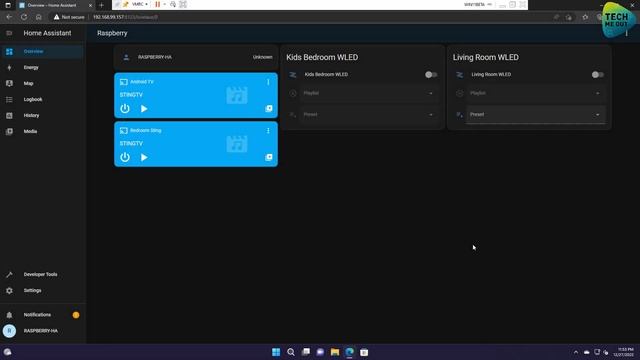Open Microsoft Edge from taskbar
Image resolution: width=640 pixels, height=360 pixels.
point(349,352)
